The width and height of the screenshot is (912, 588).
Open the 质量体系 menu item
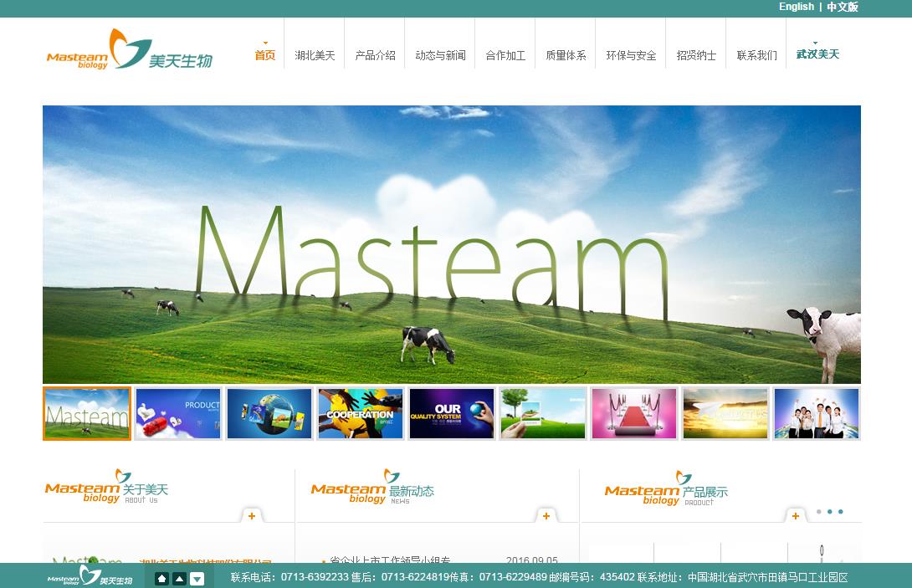click(x=566, y=55)
